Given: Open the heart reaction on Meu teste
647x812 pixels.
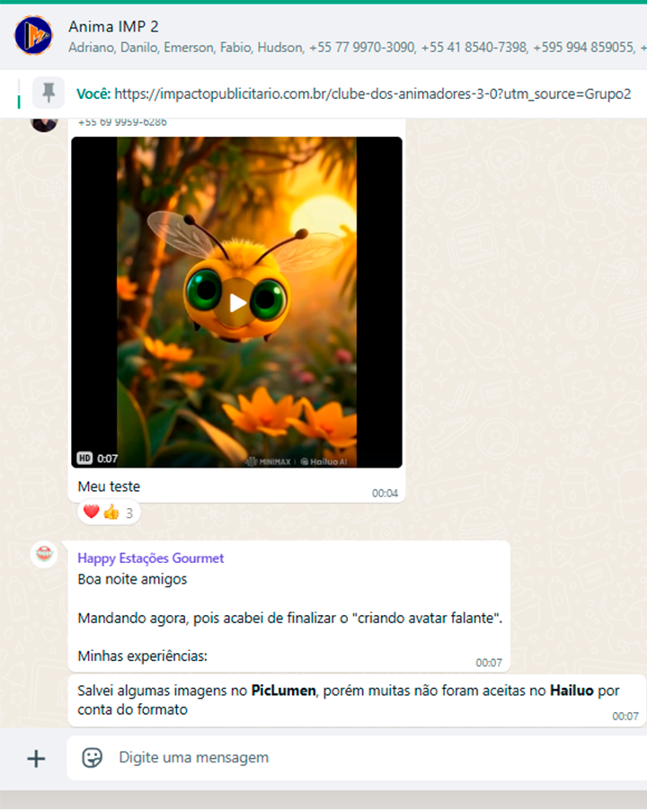Looking at the screenshot, I should coord(91,513).
